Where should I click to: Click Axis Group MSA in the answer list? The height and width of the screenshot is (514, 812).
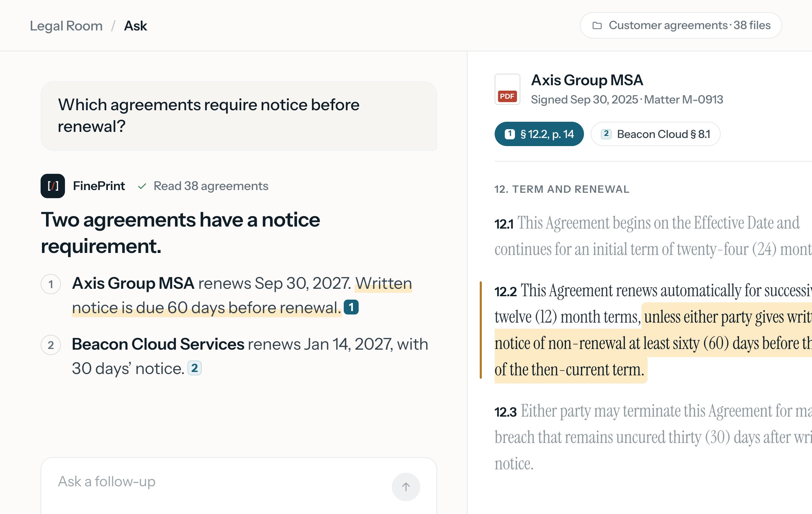point(133,283)
